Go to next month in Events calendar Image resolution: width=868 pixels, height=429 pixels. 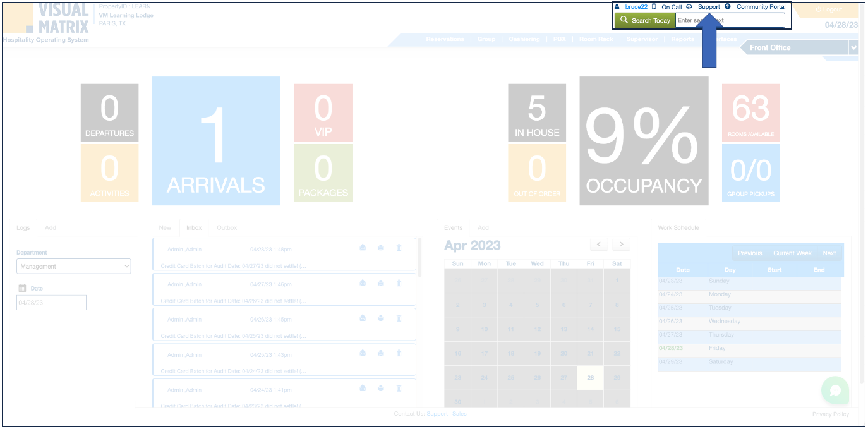click(x=621, y=245)
